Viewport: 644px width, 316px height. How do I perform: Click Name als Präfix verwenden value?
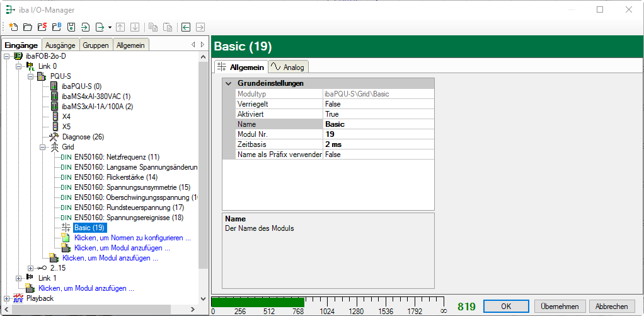pyautogui.click(x=378, y=155)
